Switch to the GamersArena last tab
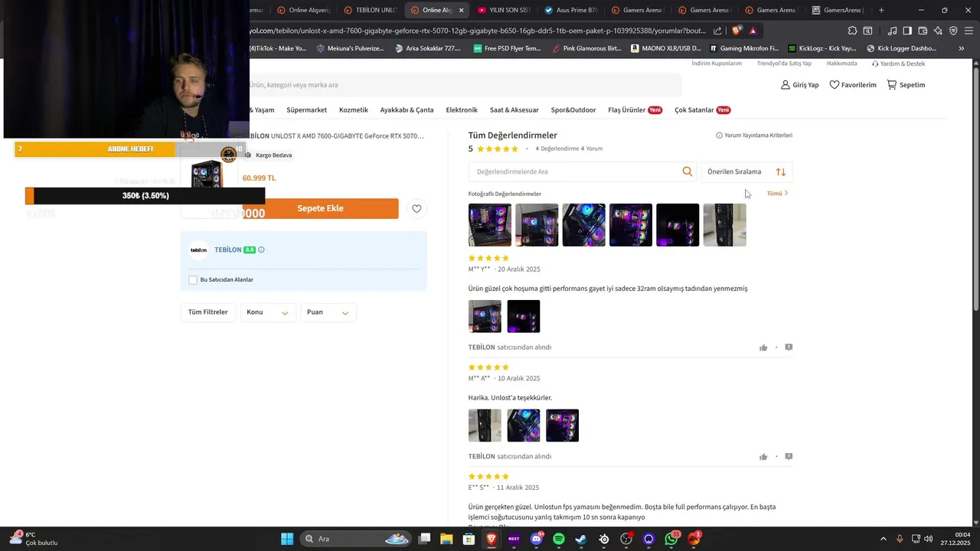Screen dimensions: 980x551 point(838,10)
